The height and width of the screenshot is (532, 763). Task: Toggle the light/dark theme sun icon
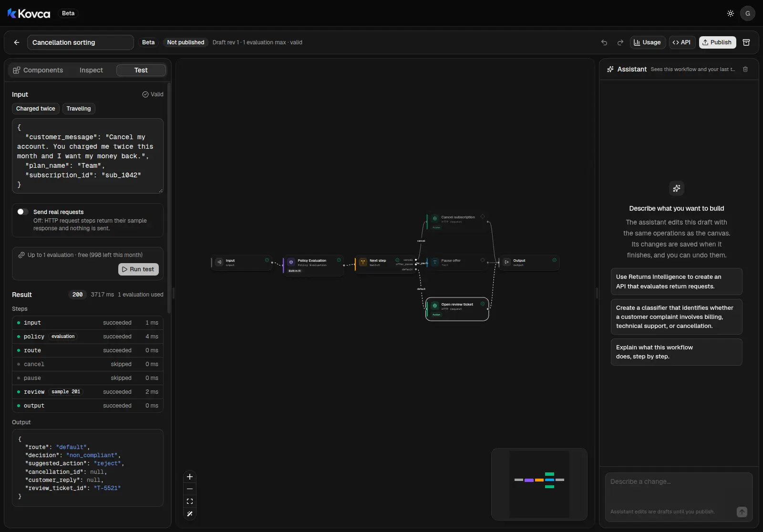[x=730, y=13]
